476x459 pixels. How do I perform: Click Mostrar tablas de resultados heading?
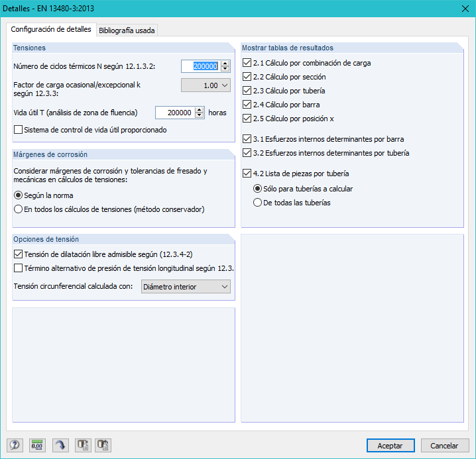(288, 48)
